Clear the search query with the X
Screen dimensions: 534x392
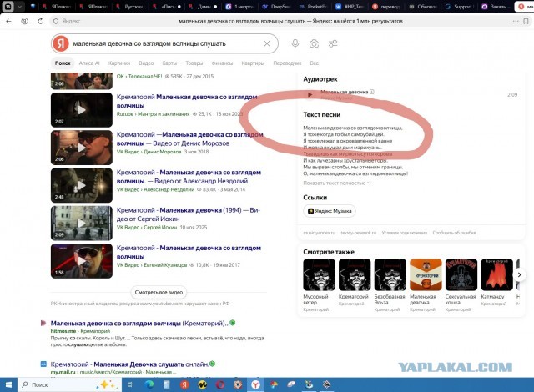coord(267,43)
